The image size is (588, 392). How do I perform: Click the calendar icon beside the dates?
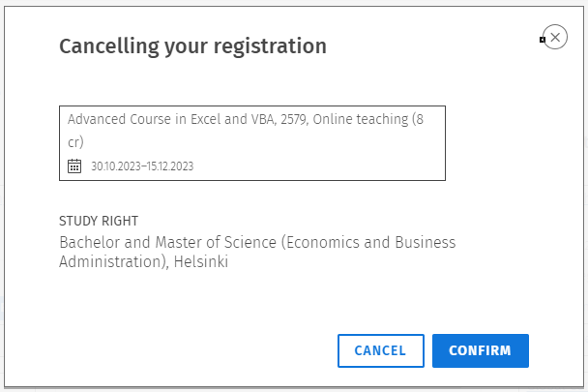coord(74,166)
